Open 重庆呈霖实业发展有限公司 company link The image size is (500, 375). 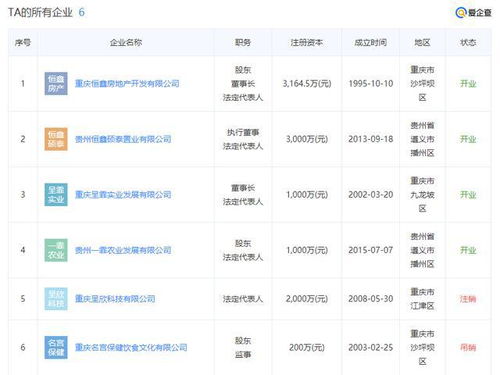pyautogui.click(x=123, y=195)
